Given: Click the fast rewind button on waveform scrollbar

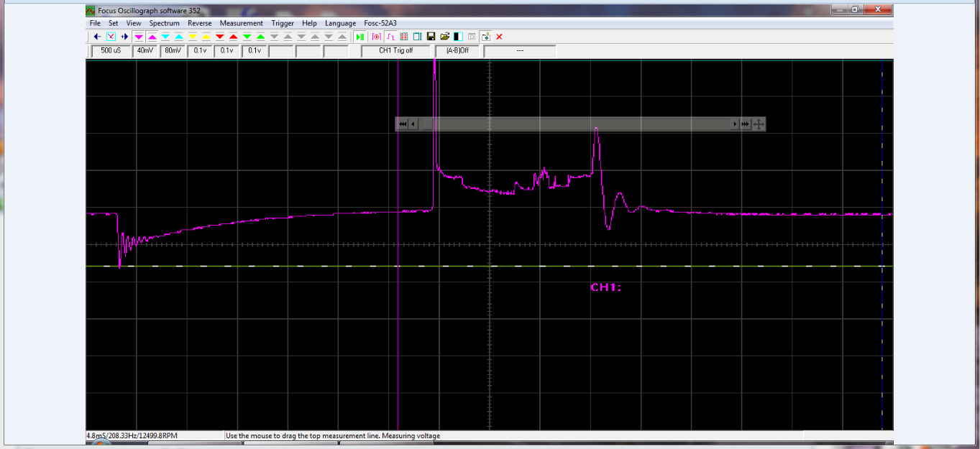Looking at the screenshot, I should tap(403, 124).
